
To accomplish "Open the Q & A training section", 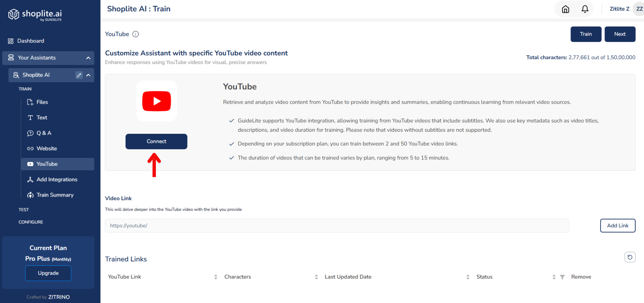I will 44,133.
